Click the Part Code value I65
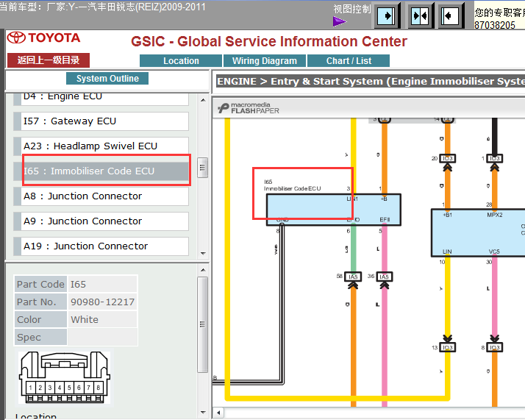525x420 pixels. pyautogui.click(x=102, y=284)
